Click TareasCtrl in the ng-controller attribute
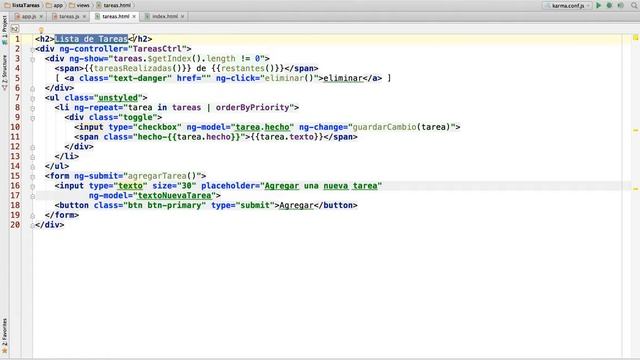The width and height of the screenshot is (640, 360). coord(157,49)
